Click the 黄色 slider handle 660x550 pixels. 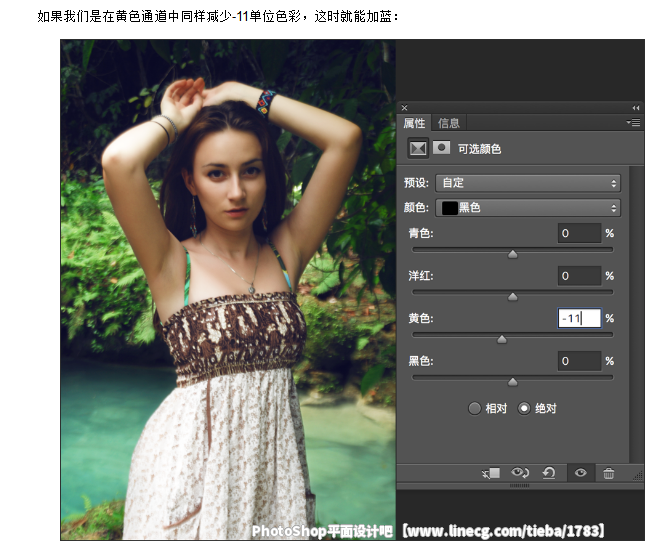point(501,339)
